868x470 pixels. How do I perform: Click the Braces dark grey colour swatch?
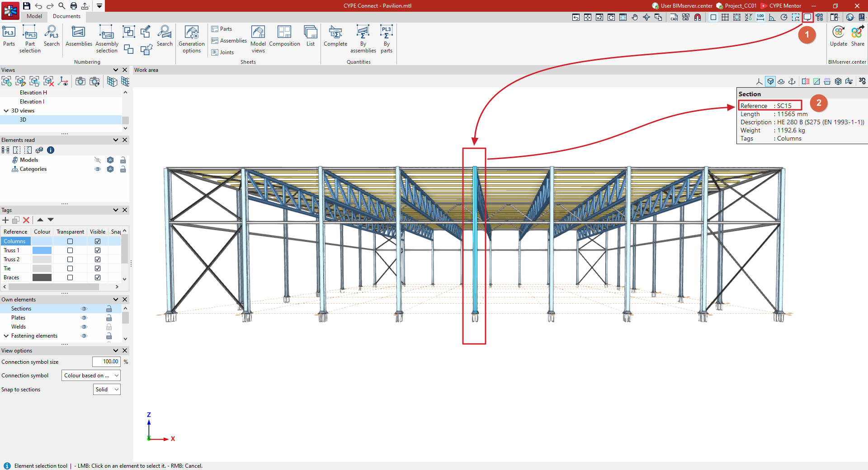click(x=42, y=277)
